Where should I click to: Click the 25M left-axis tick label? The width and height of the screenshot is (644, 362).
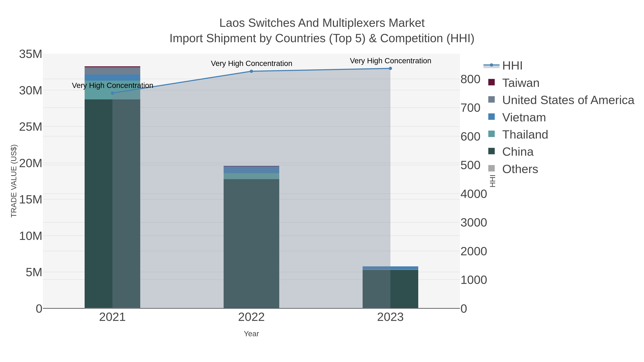point(31,127)
